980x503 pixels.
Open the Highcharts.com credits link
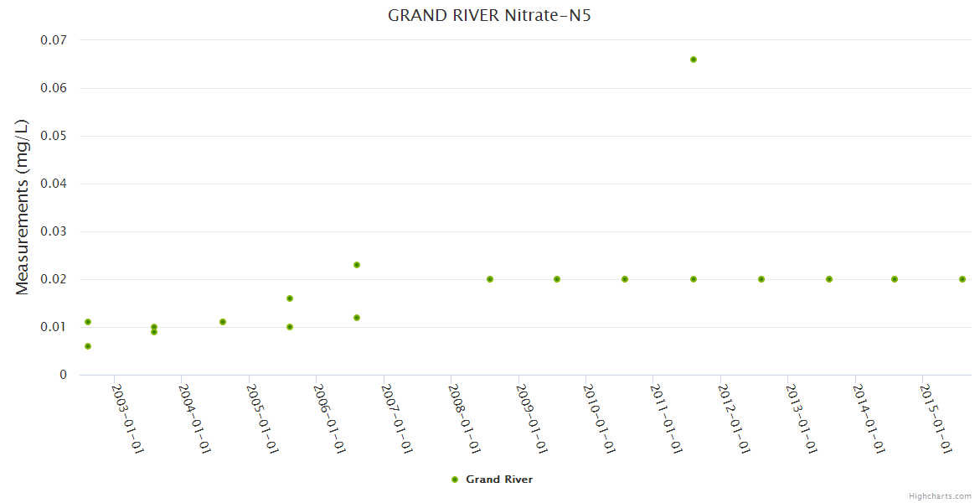pyautogui.click(x=940, y=496)
